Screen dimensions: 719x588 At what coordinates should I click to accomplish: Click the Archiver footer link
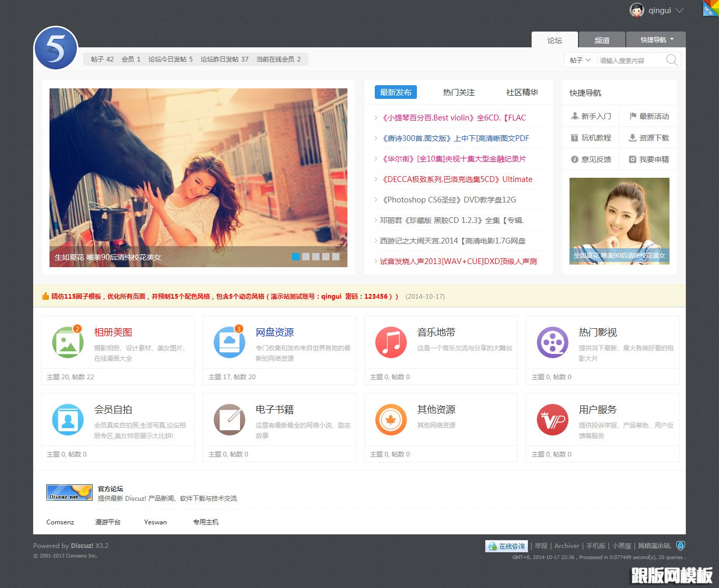click(566, 546)
